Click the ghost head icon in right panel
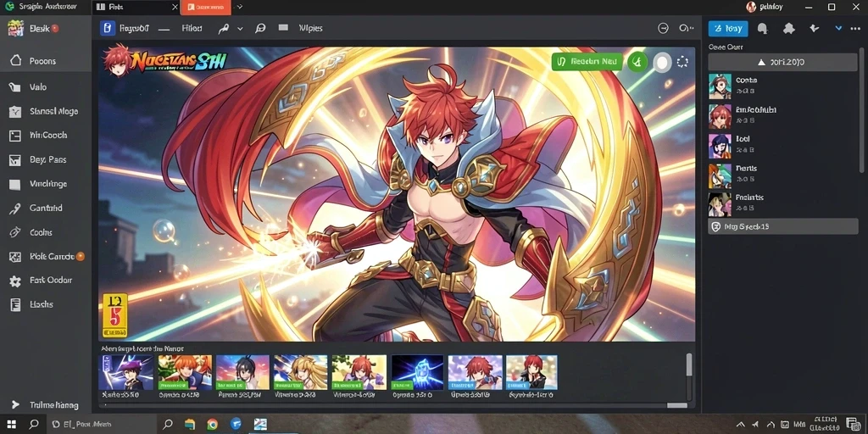Viewport: 868px width, 434px height. point(762,29)
